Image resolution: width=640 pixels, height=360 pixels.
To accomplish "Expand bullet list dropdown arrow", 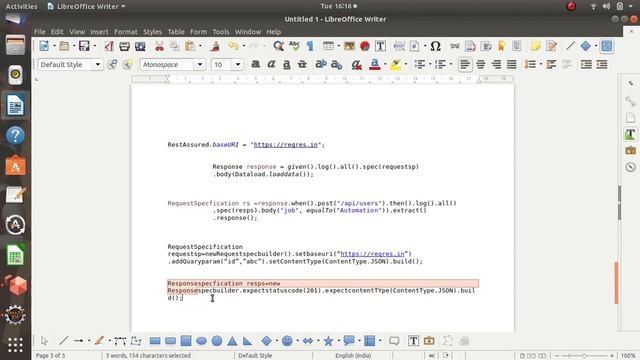I will (x=430, y=64).
